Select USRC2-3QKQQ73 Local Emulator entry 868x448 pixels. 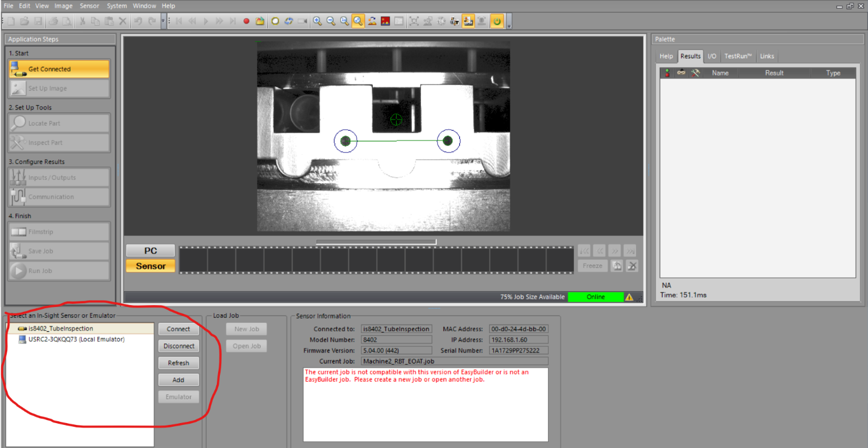80,339
